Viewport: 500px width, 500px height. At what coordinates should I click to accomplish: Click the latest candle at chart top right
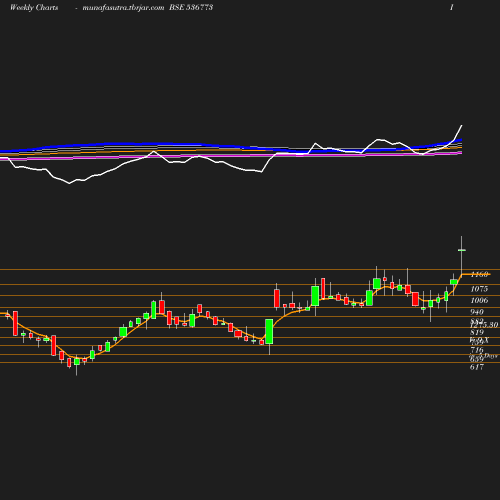click(462, 250)
